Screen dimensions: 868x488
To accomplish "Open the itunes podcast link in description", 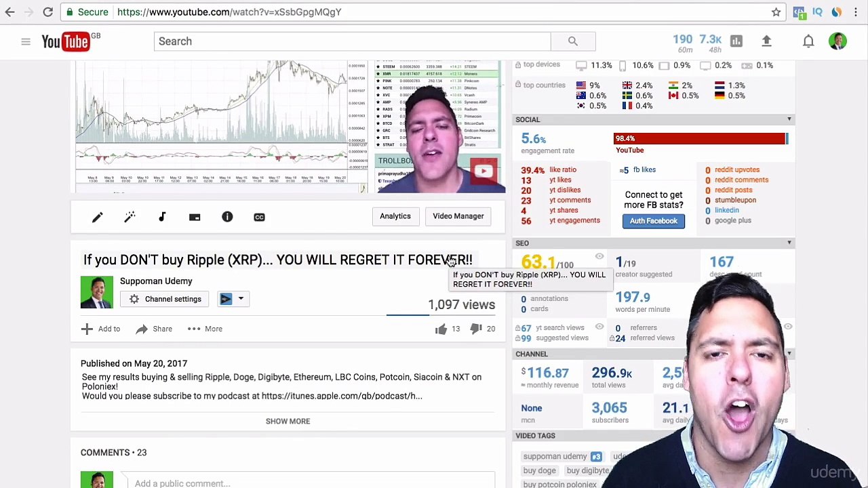I will click(x=342, y=396).
